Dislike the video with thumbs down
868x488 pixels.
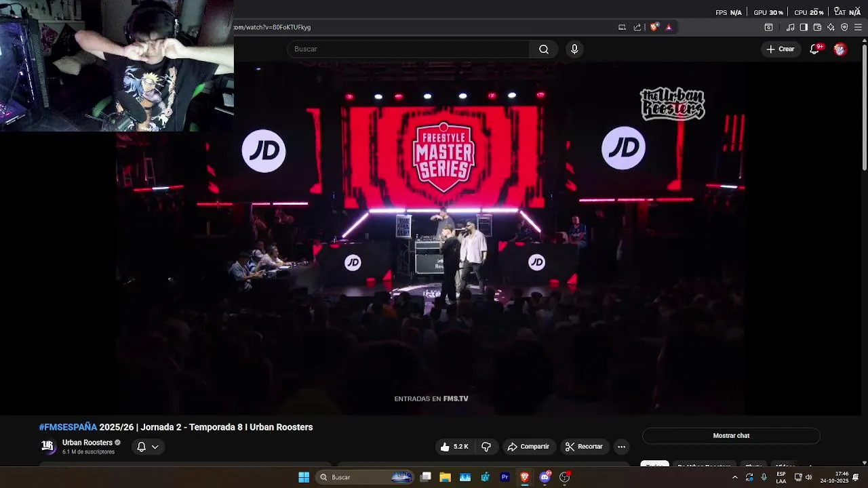click(x=486, y=447)
